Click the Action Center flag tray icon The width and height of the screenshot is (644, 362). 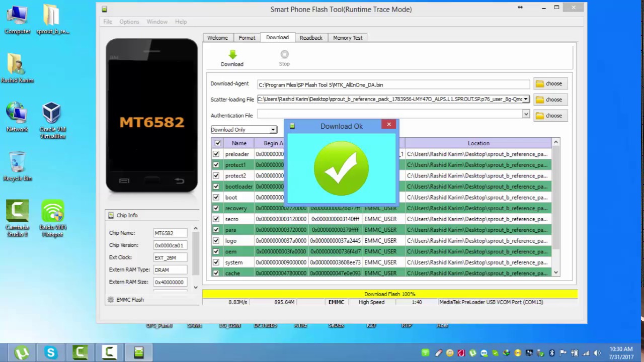tap(563, 353)
